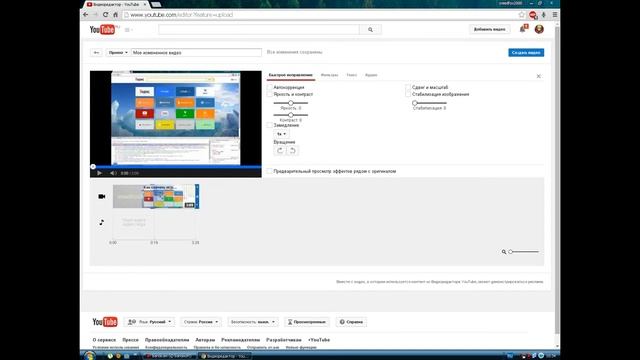Mute the preview player volume
640x360 pixels.
pyautogui.click(x=113, y=173)
